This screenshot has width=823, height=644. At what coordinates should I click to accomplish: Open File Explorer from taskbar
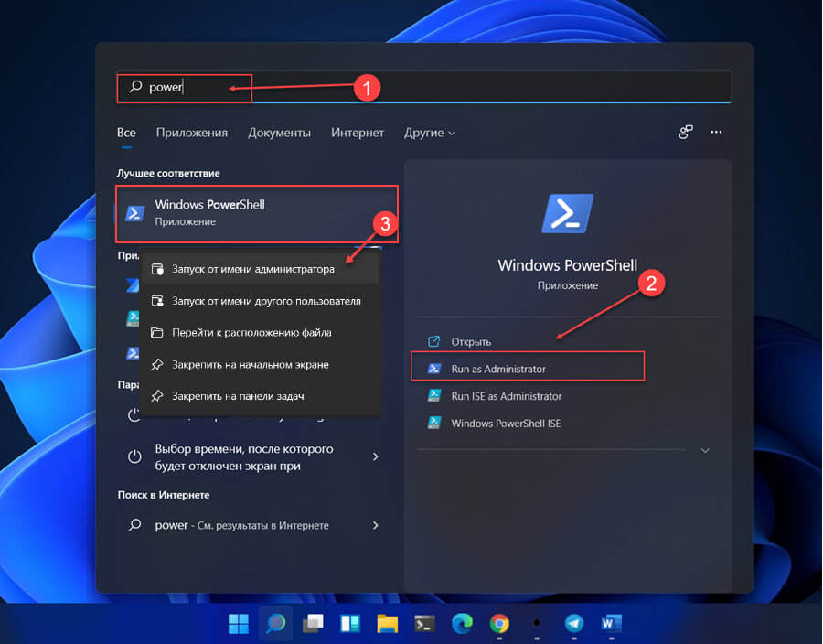pyautogui.click(x=388, y=624)
